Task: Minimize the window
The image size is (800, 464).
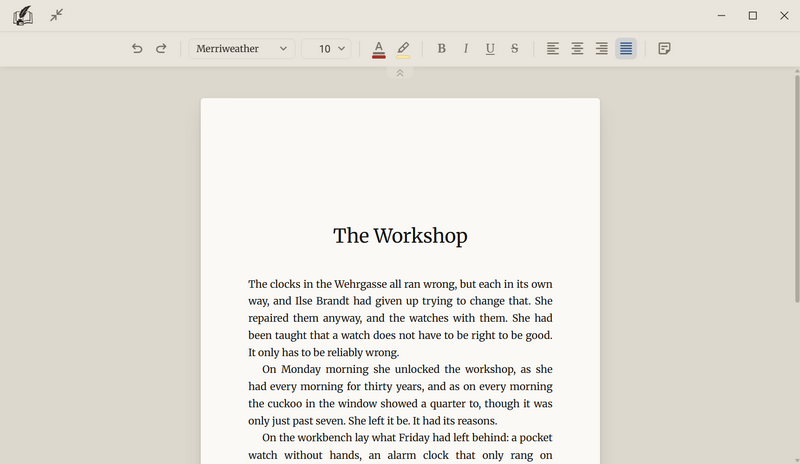Action: click(721, 16)
